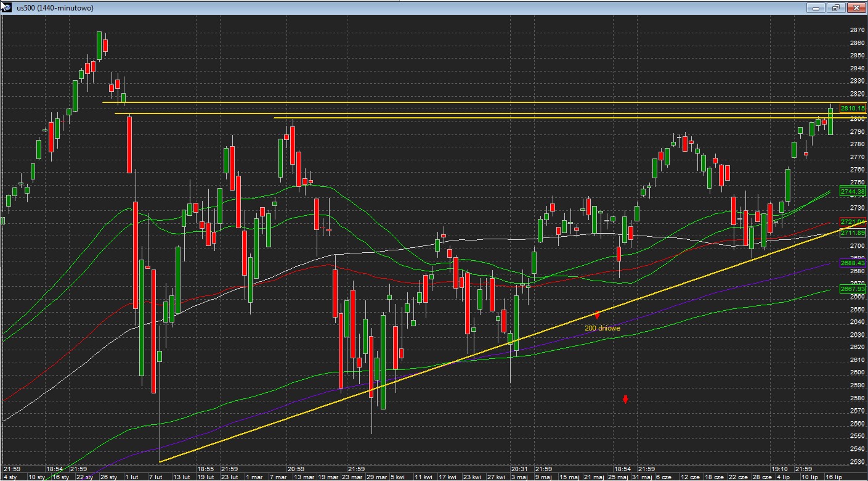This screenshot has width=868, height=481.
Task: Click the chart window icon in title bar
Action: point(6,7)
